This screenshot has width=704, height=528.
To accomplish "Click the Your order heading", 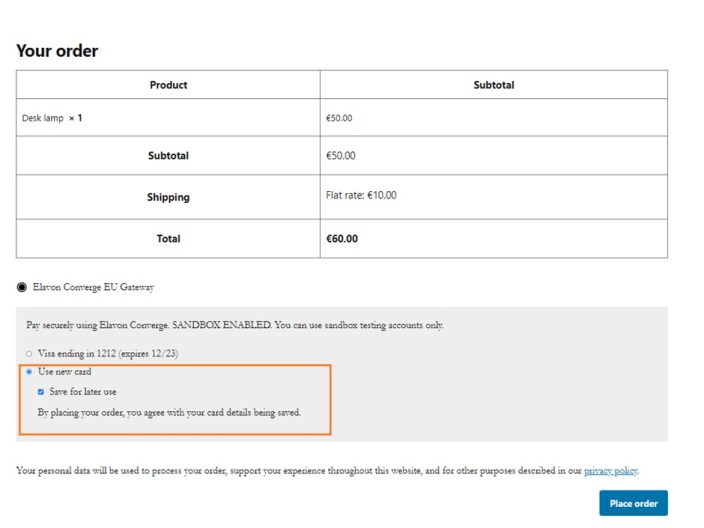I will 57,51.
